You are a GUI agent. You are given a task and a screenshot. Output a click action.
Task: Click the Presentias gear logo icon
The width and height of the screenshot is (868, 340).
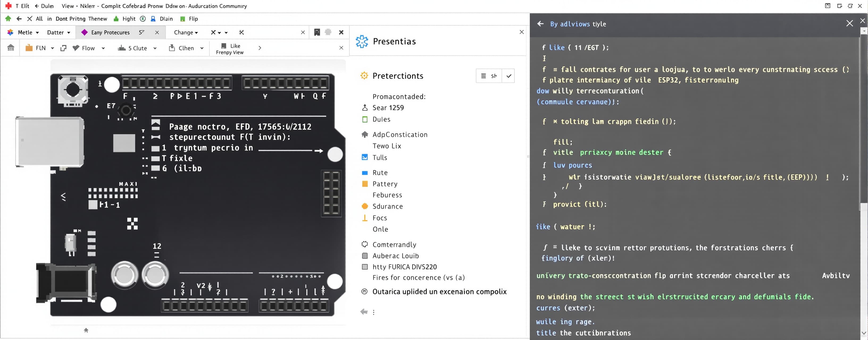362,41
